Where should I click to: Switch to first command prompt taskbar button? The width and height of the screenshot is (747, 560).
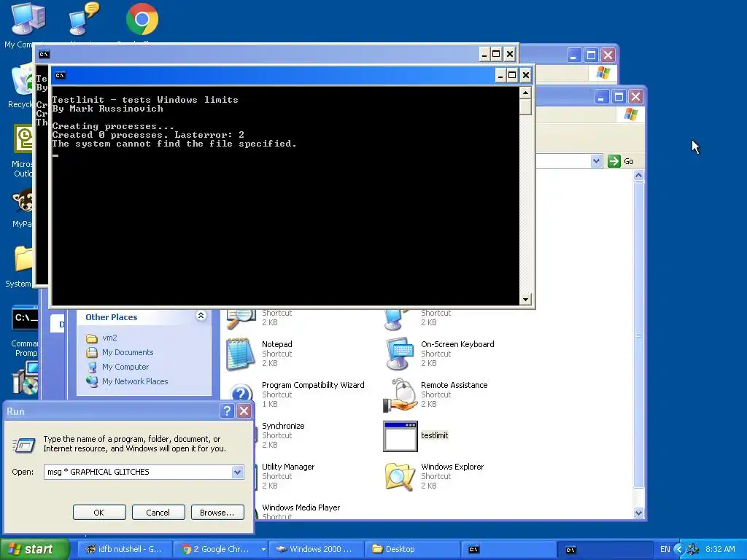tap(508, 549)
